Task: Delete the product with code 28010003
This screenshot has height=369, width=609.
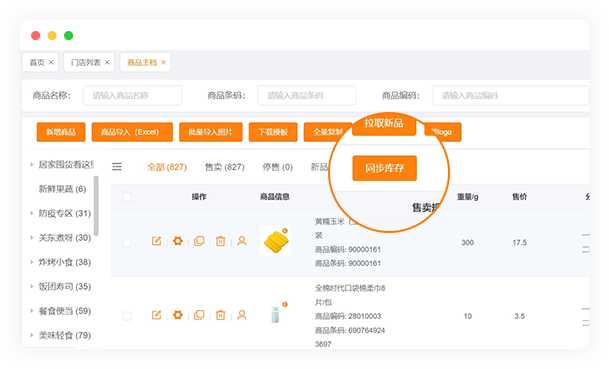Action: (220, 315)
